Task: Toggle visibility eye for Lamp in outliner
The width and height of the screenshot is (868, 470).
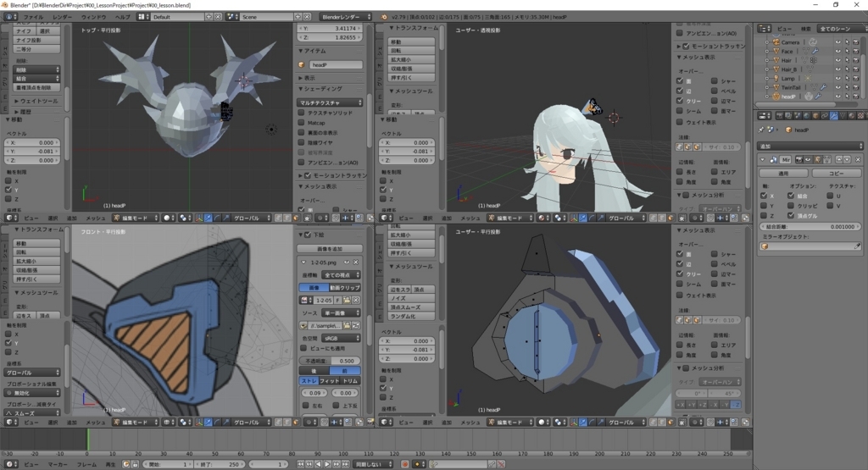Action: [837, 79]
